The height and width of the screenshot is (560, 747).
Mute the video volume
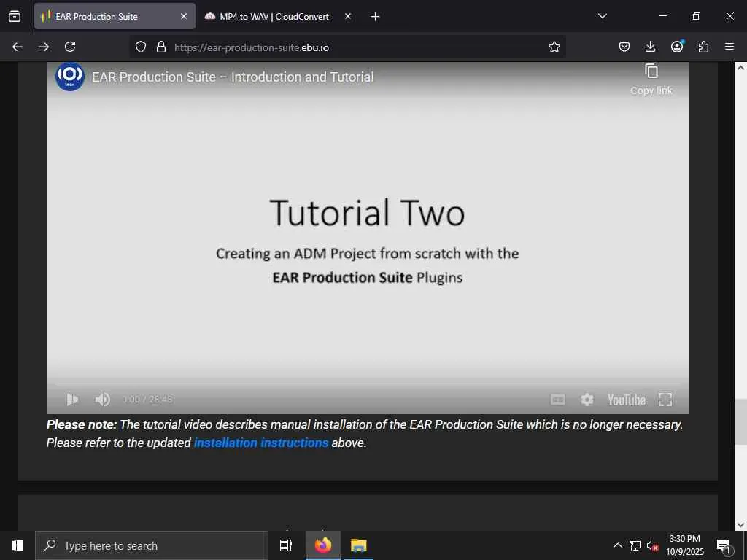(x=102, y=399)
